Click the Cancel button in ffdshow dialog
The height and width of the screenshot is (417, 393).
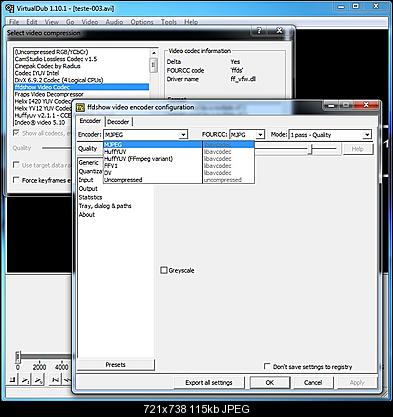click(313, 382)
